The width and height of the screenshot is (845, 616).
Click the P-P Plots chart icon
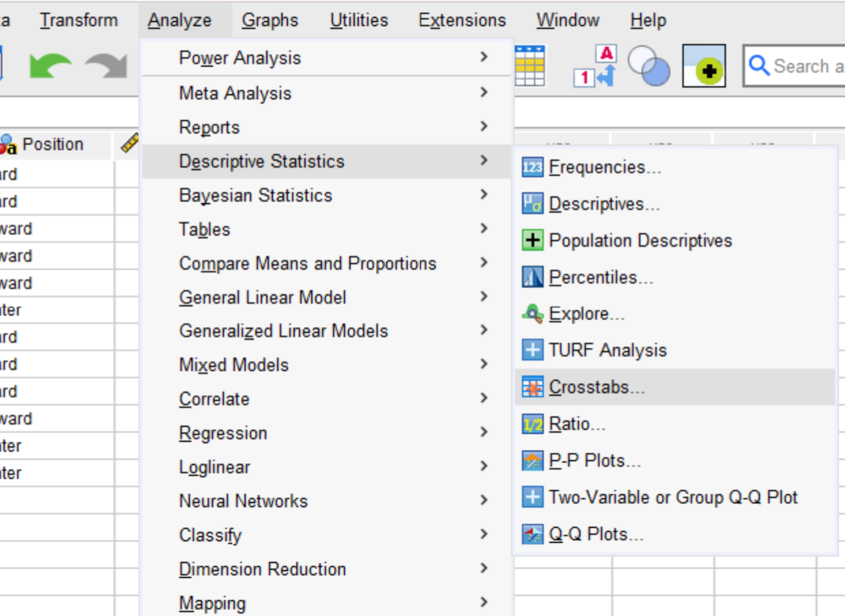532,460
